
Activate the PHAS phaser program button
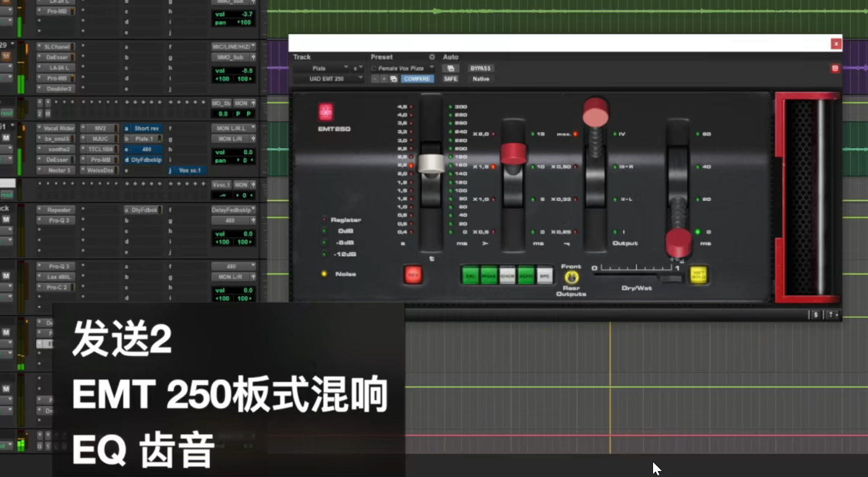point(489,276)
